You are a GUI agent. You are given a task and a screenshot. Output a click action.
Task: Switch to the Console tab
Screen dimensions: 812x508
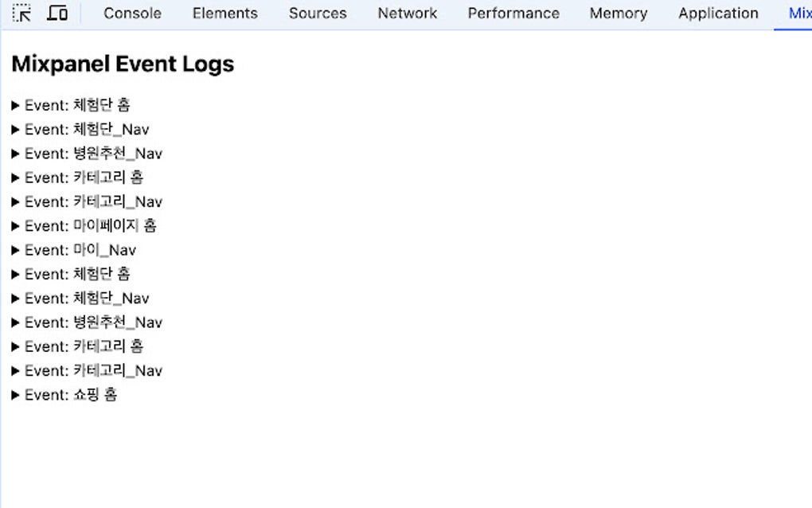(x=131, y=13)
